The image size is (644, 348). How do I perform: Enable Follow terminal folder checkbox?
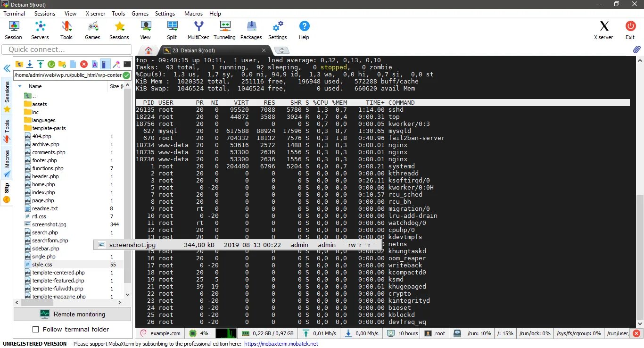point(35,330)
